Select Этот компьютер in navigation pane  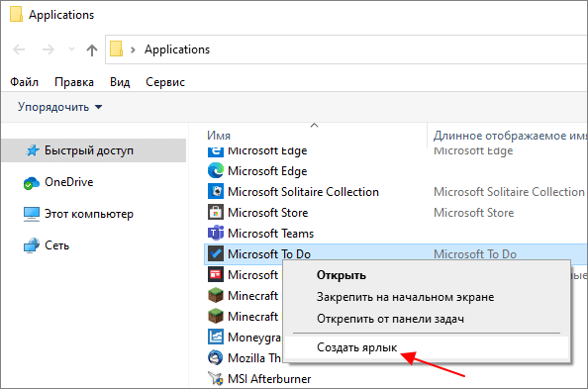[89, 214]
